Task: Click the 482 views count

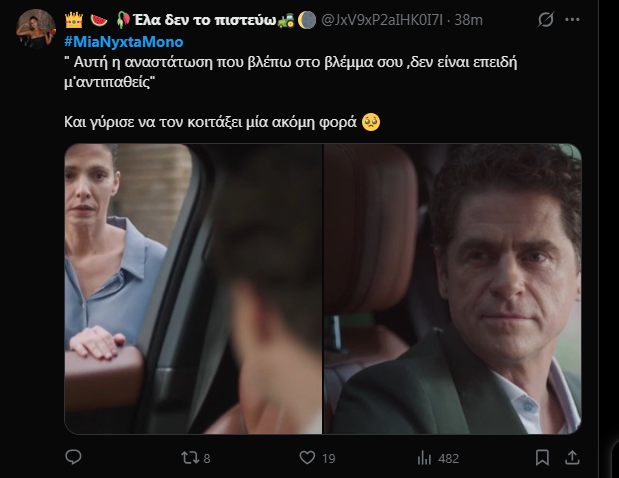Action: tap(448, 458)
